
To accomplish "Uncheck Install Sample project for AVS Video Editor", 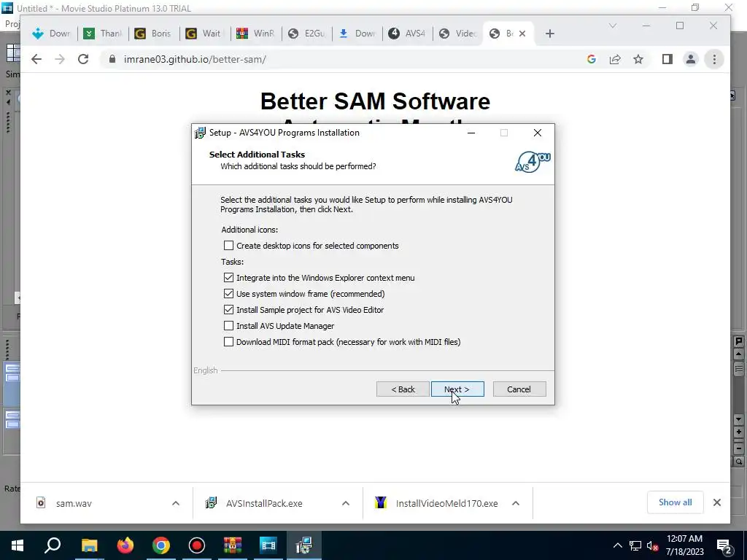I will [228, 309].
